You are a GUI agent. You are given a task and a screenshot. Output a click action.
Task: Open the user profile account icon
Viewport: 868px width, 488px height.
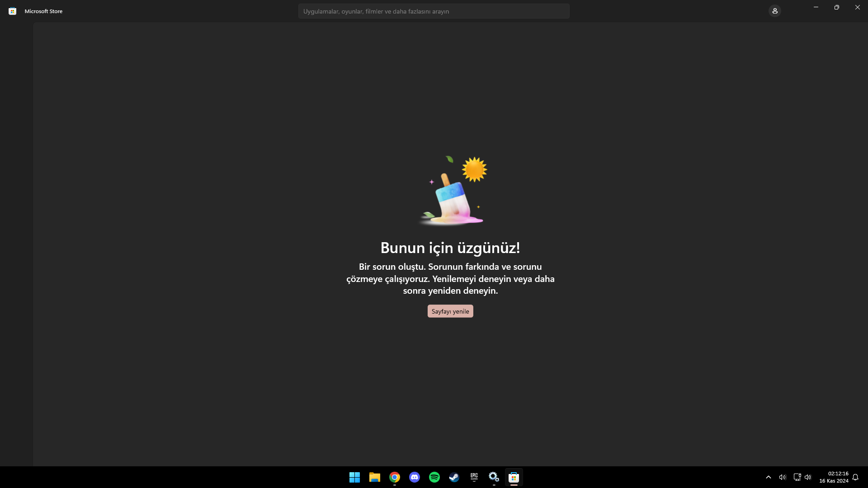pos(774,11)
